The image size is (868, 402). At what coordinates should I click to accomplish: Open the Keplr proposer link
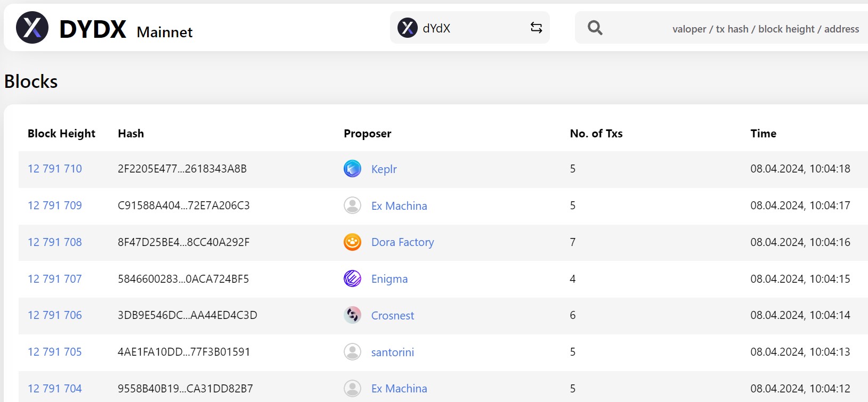(384, 169)
